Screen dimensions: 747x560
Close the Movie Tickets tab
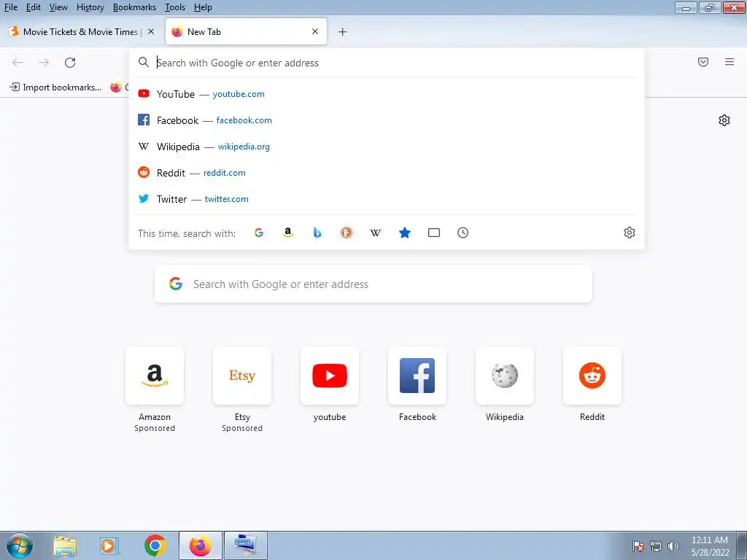coord(151,31)
